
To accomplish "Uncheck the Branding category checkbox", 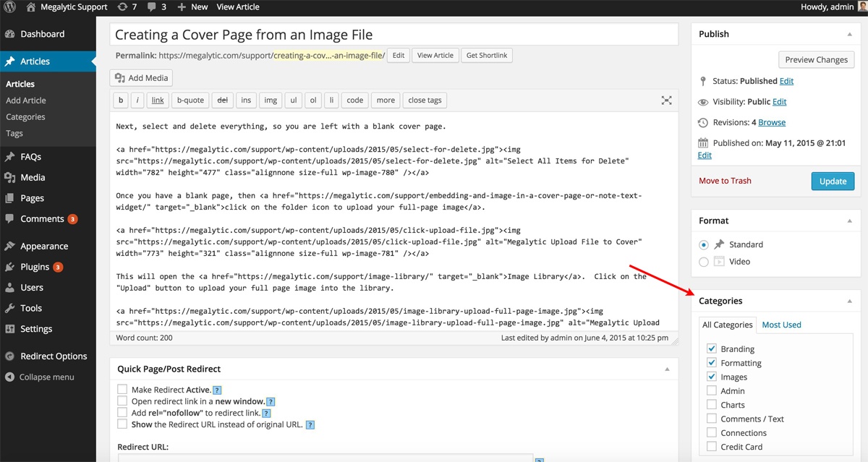I will pyautogui.click(x=712, y=348).
